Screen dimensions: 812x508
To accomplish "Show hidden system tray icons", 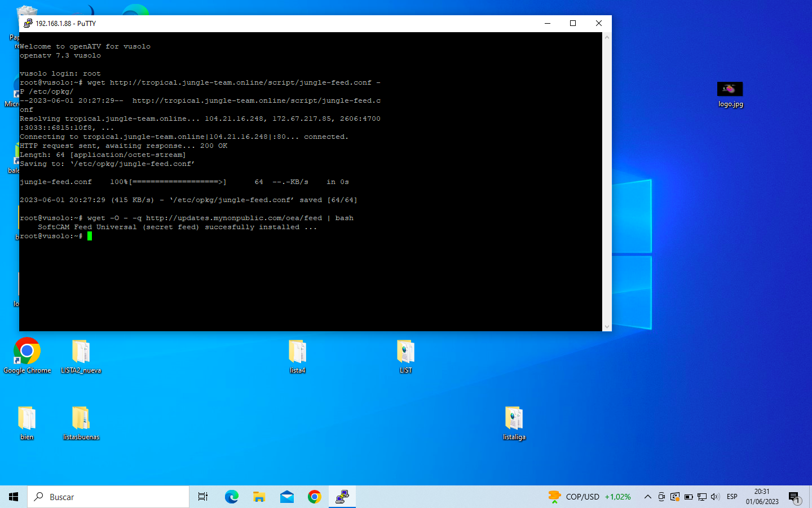I will pyautogui.click(x=647, y=497).
